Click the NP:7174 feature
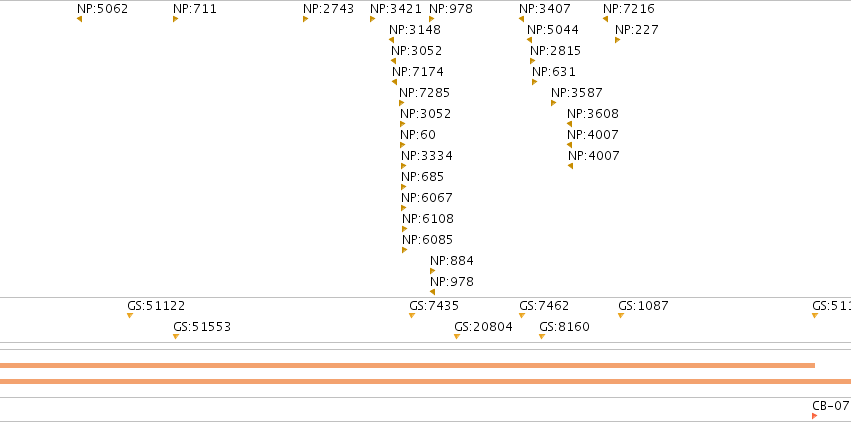This screenshot has height=422, width=851. coord(395,82)
